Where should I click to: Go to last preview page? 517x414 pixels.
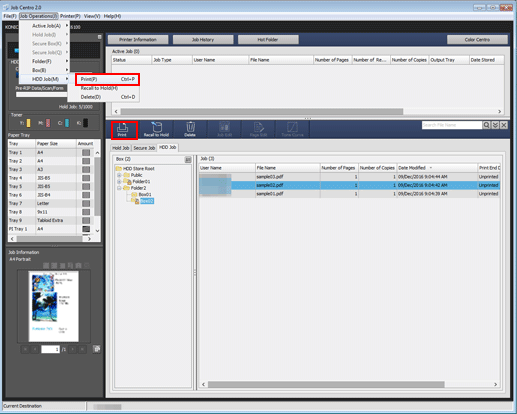(x=82, y=349)
